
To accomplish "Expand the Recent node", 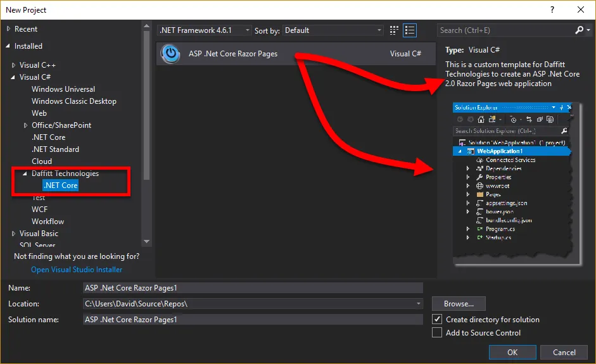I will click(8, 29).
